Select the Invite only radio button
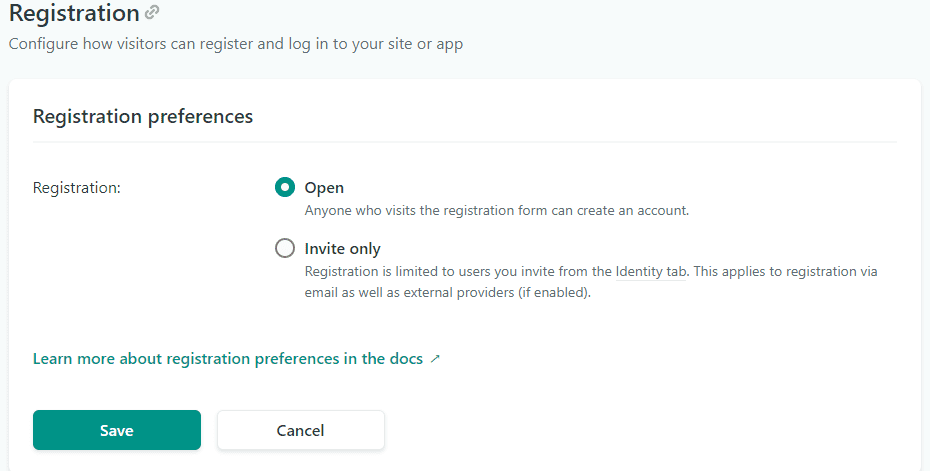The width and height of the screenshot is (930, 471). [x=285, y=248]
